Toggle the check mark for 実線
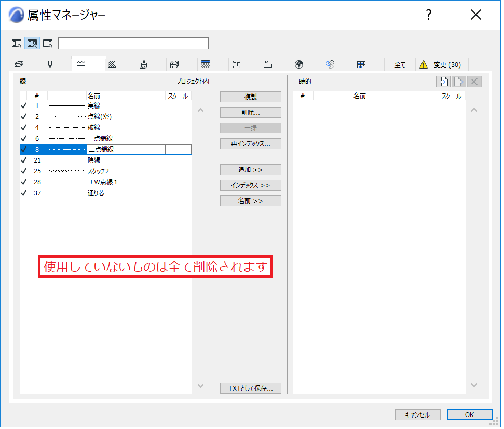The image size is (504, 429). click(23, 105)
